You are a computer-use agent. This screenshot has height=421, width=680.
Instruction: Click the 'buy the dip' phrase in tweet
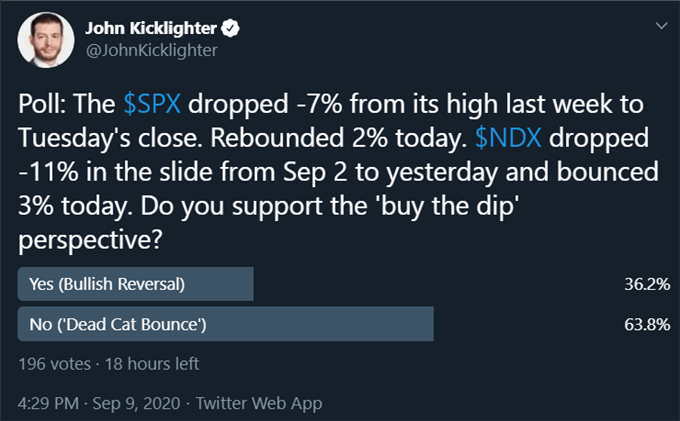[447, 206]
